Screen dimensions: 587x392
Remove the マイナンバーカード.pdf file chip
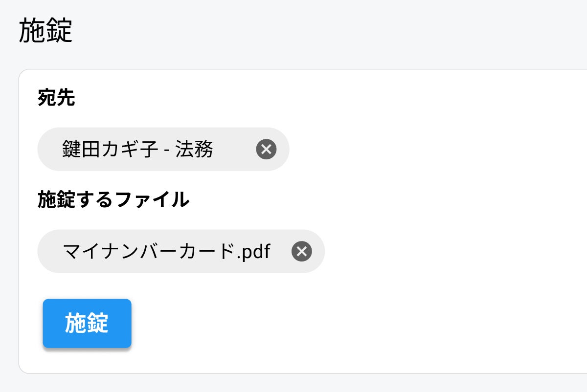(301, 251)
